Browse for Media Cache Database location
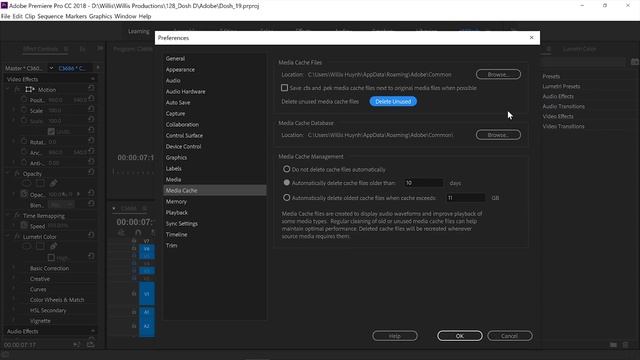640x360 pixels. 498,135
